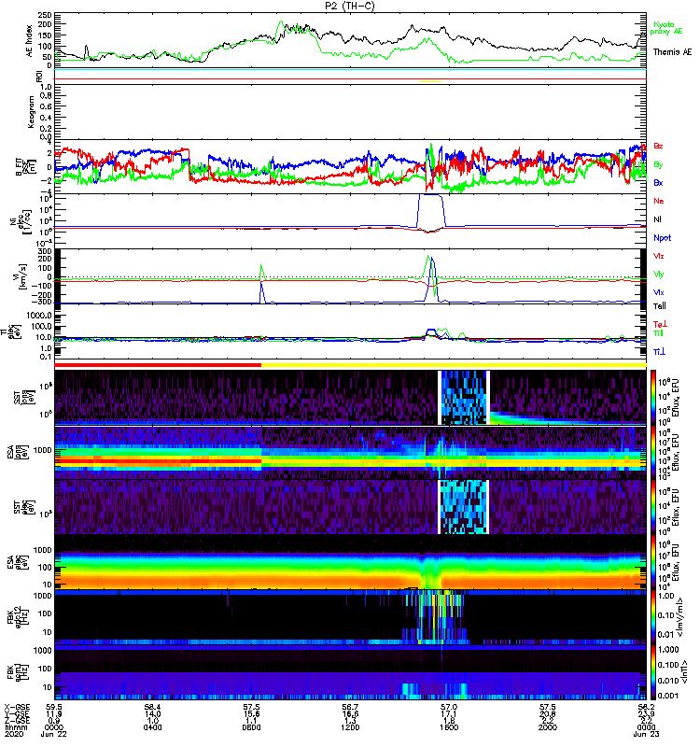This screenshot has height=747, width=700.
Task: Click the 1000.0 tick on Ti axis
Action: 39,316
